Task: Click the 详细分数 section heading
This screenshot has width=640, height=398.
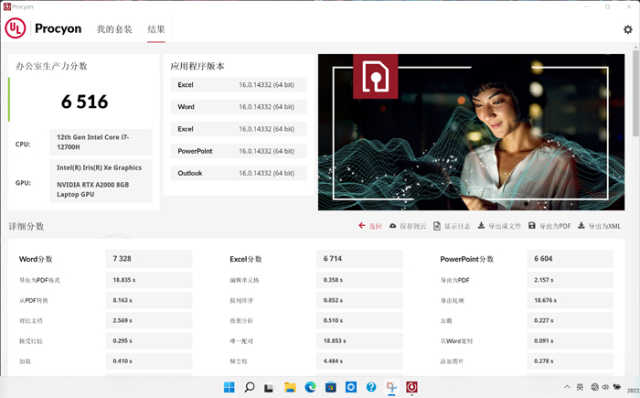Action: coord(26,226)
